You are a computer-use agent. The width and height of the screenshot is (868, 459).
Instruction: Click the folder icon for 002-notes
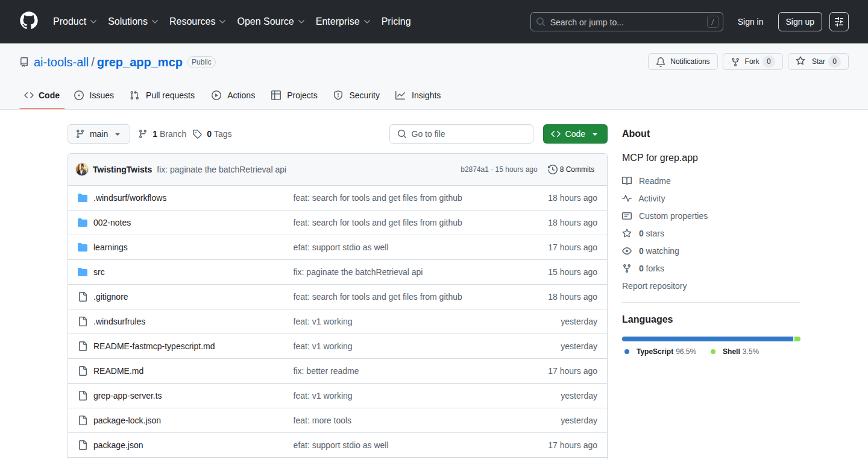pos(83,223)
